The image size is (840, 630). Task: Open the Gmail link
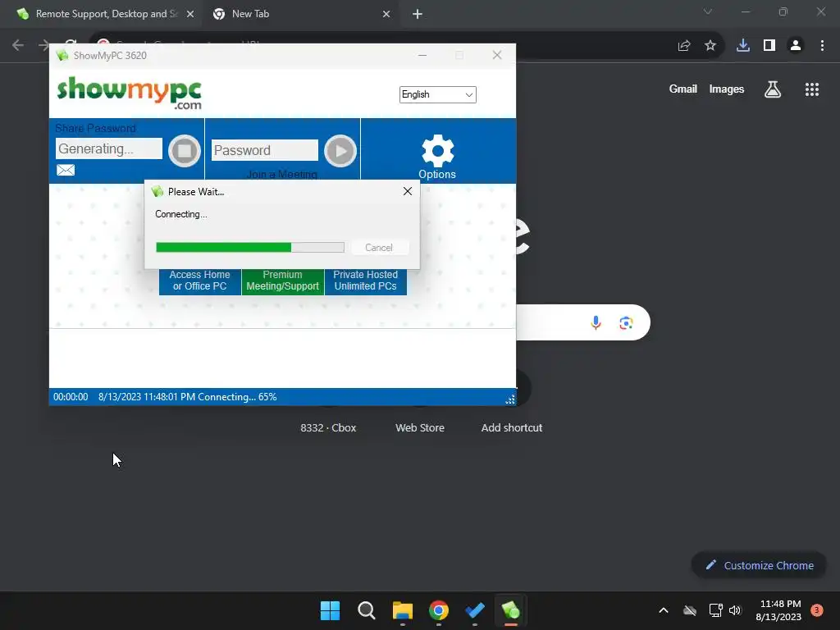click(x=683, y=89)
